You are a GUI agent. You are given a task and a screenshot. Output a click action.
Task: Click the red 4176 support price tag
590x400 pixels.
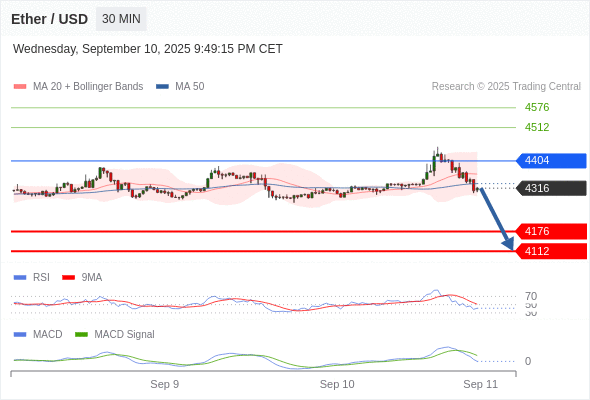coord(551,231)
